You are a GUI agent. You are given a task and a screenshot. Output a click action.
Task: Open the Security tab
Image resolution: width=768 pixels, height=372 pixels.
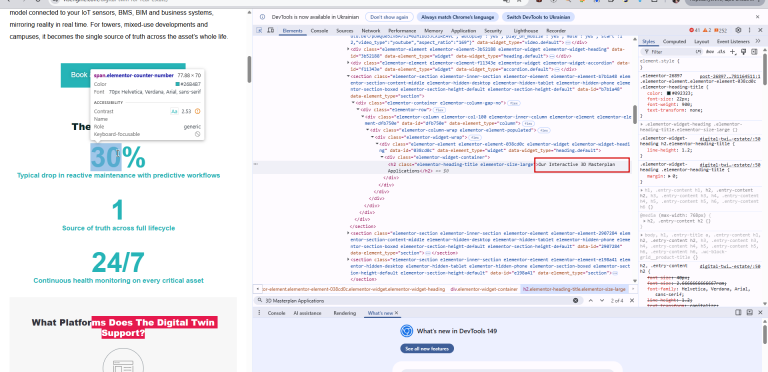tap(493, 31)
